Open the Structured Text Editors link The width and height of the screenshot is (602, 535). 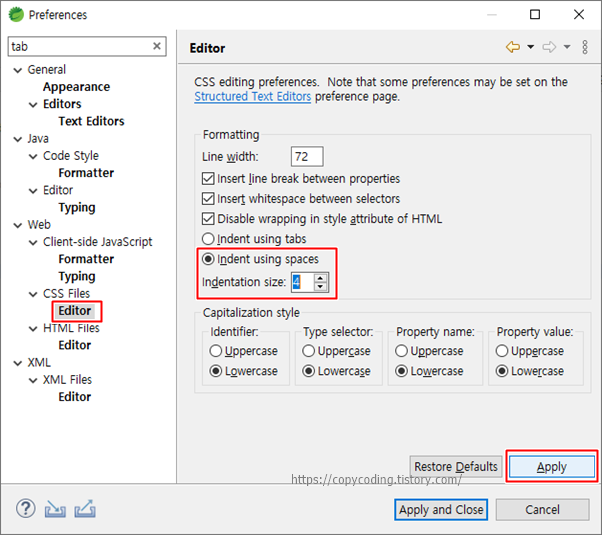tap(253, 96)
